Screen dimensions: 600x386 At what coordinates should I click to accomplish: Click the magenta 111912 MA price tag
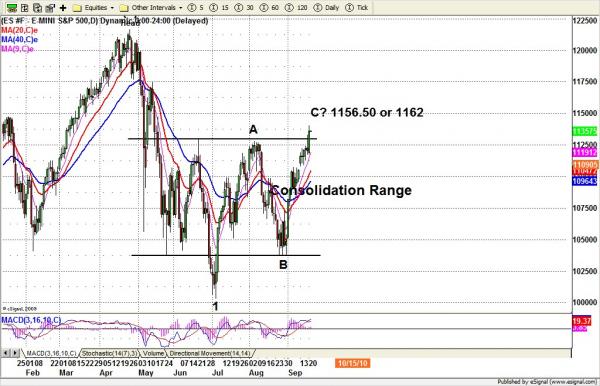[x=585, y=153]
